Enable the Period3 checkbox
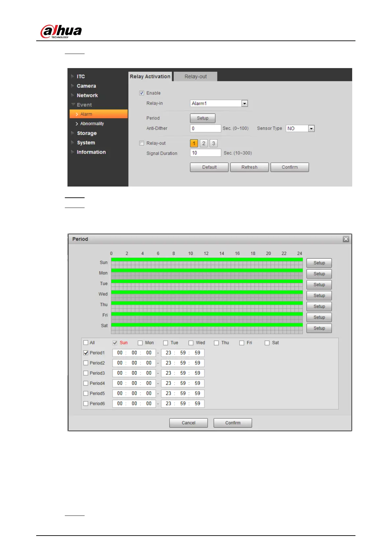392x554 pixels. coord(86,373)
